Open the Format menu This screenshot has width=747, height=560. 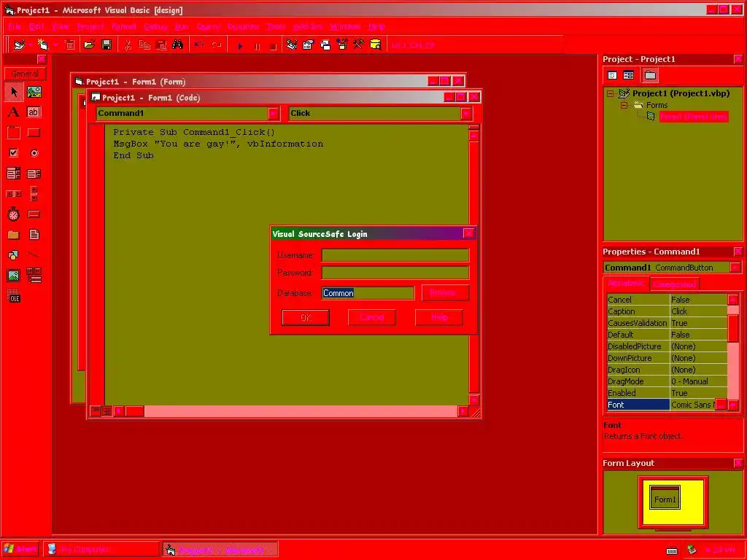click(124, 27)
